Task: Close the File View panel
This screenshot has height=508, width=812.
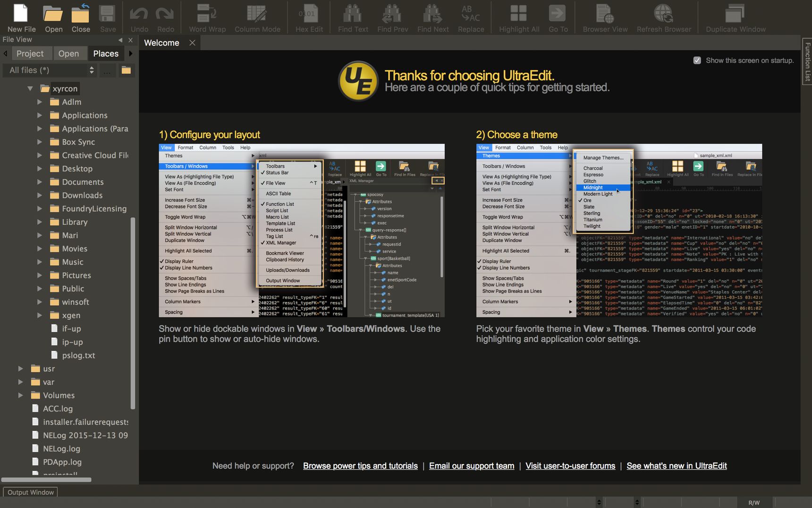Action: pyautogui.click(x=131, y=40)
